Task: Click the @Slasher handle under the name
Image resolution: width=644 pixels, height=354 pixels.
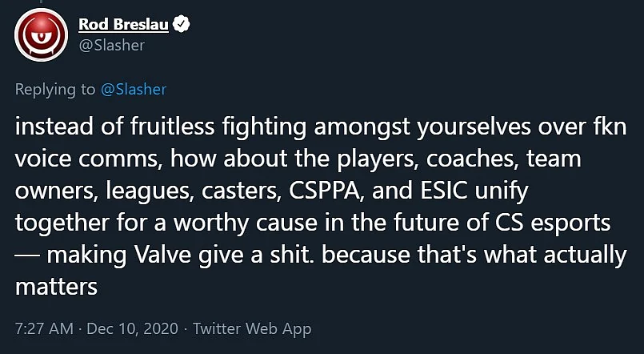Action: coord(111,45)
